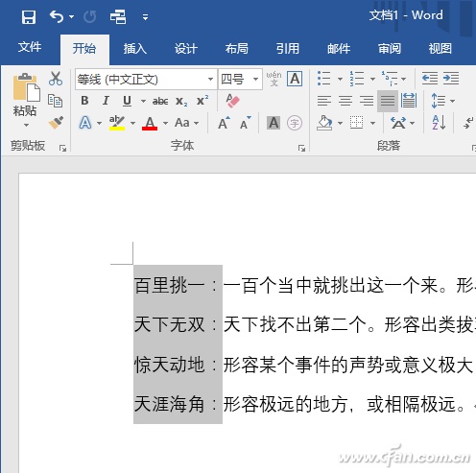
Task: Expand the 粘贴 options arrow
Action: [x=26, y=125]
